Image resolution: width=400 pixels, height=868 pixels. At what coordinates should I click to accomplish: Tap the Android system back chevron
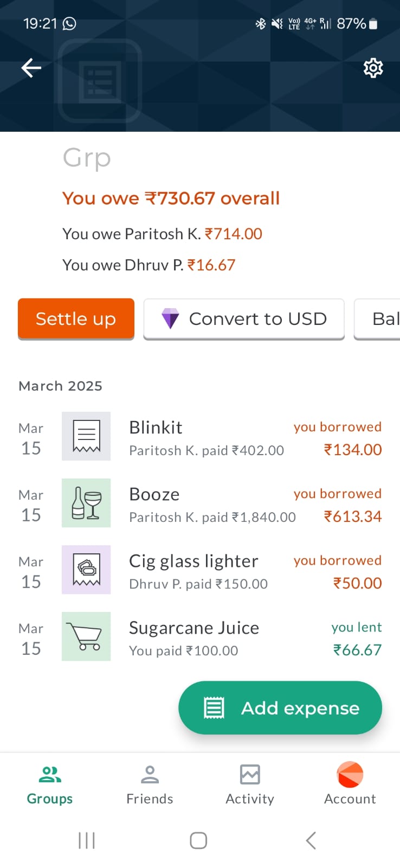[x=311, y=841]
